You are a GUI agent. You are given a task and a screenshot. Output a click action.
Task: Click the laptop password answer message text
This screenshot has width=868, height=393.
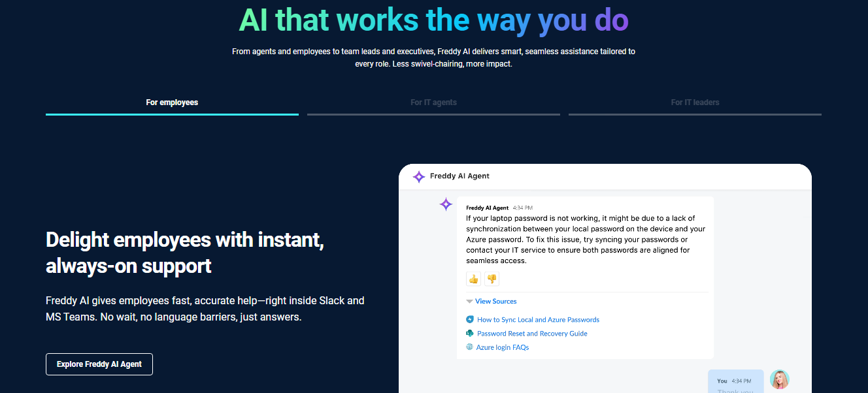pos(586,240)
